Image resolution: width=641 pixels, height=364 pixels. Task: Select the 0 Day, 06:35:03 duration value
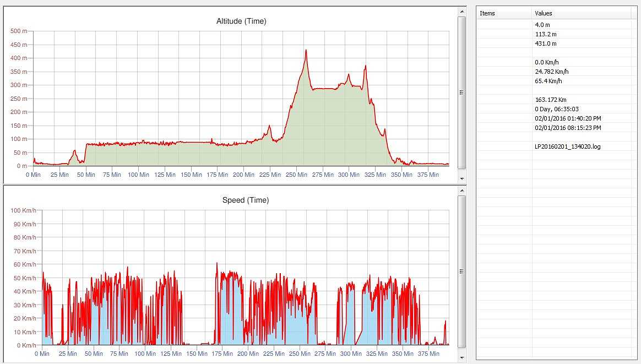(556, 109)
